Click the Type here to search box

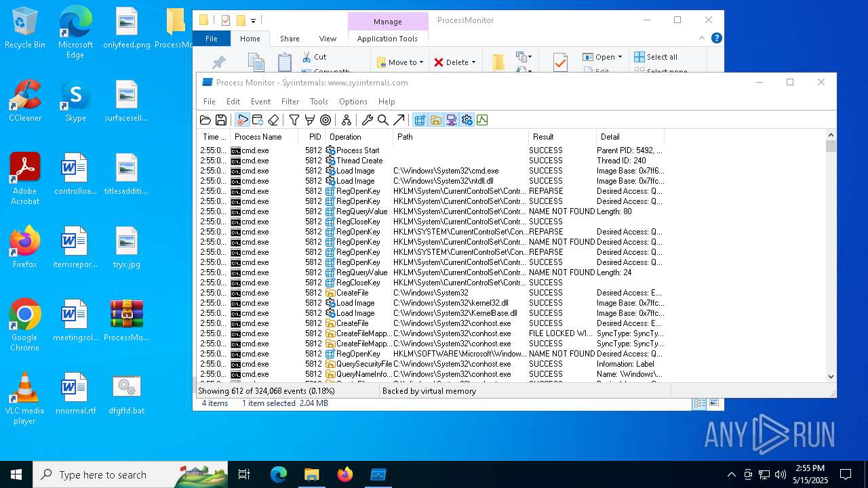pyautogui.click(x=130, y=474)
